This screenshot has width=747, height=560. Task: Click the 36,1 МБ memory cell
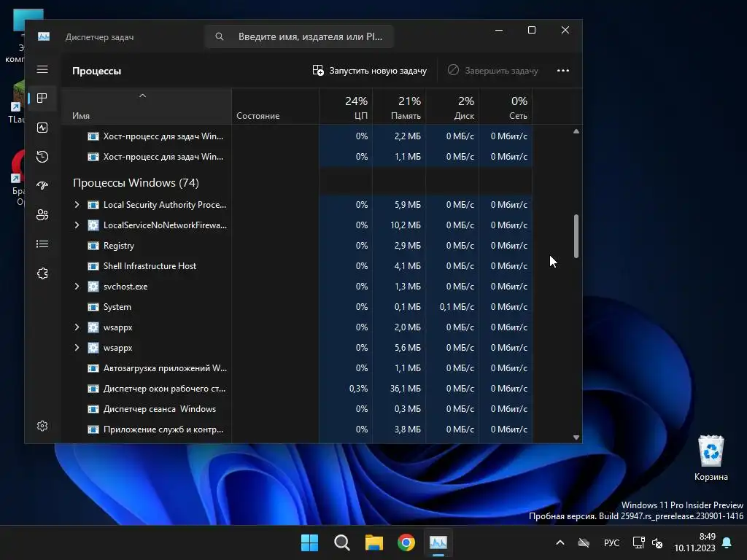click(x=399, y=389)
